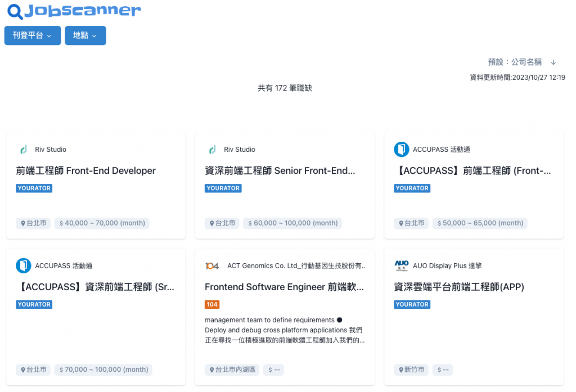Click the 新竹市 location tag

tap(411, 370)
